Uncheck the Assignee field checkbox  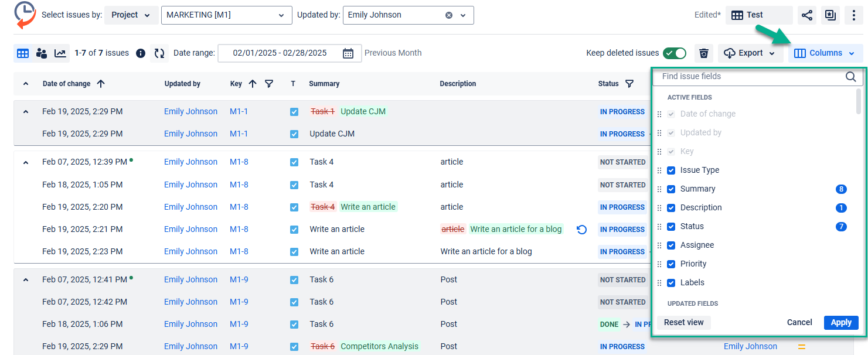(671, 245)
